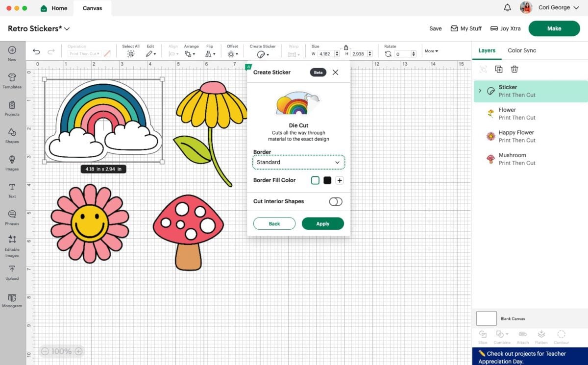Screen dimensions: 588x365
Task: Zoom out with the minus icon
Action: point(45,351)
